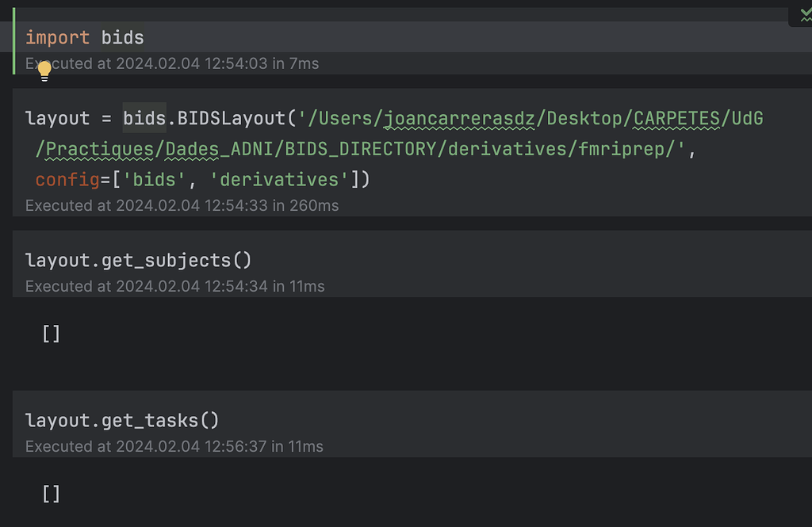Click the empty list output under get_subjects
The image size is (812, 527).
(50, 334)
